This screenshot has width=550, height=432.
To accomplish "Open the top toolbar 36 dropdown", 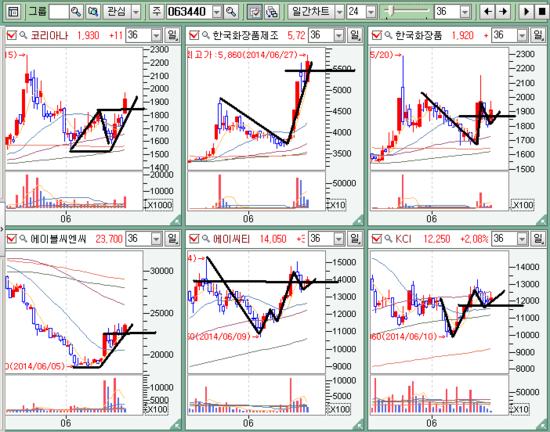I will tap(465, 12).
